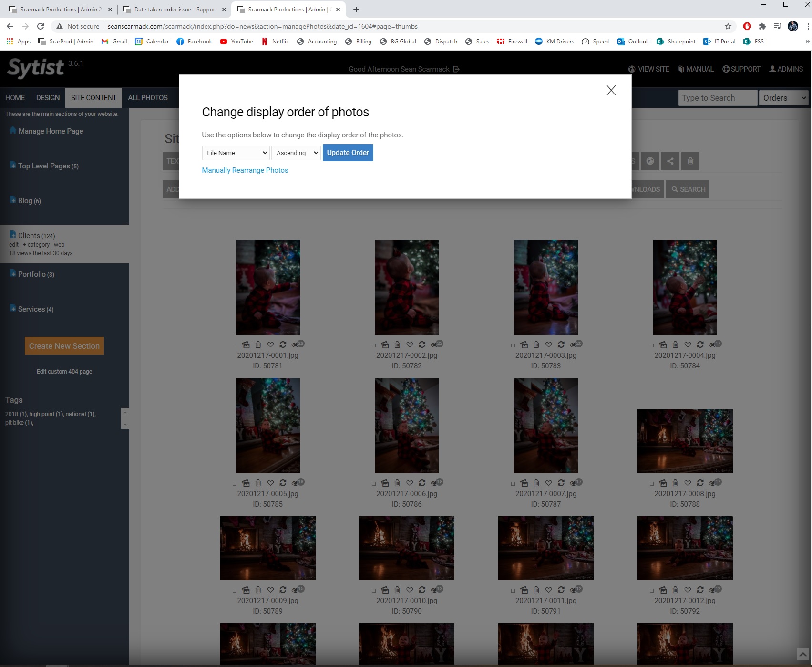Open the Orders search type dropdown
The height and width of the screenshot is (667, 812).
click(x=783, y=98)
